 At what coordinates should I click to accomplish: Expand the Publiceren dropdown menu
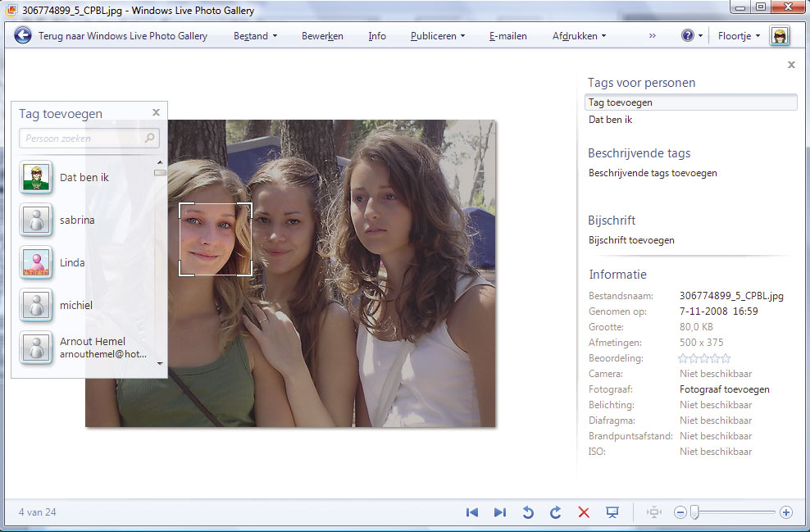pos(438,36)
